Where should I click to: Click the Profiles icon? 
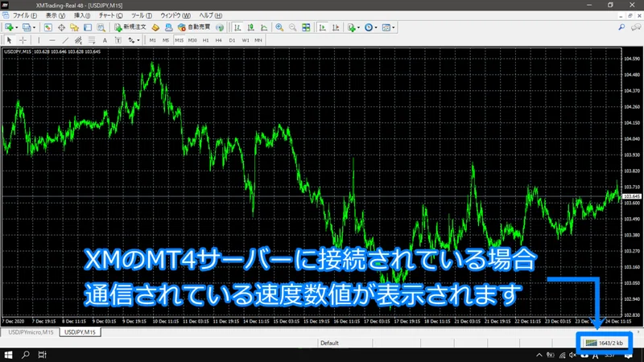27,27
